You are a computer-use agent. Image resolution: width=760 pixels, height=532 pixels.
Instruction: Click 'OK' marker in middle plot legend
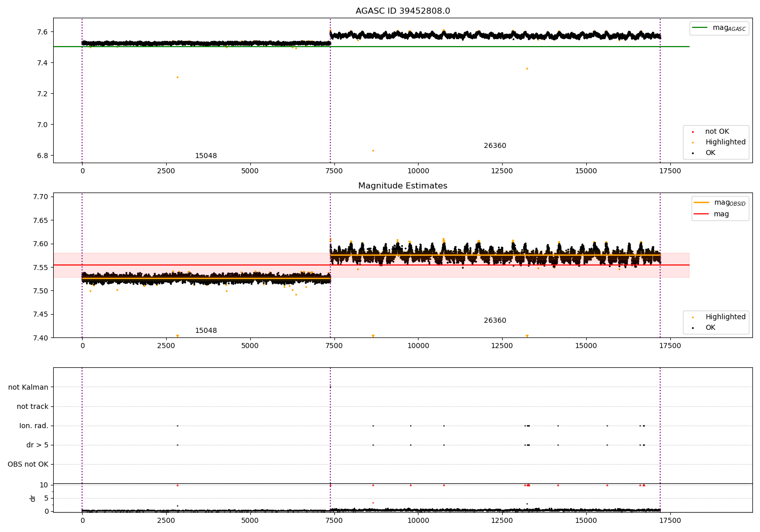(x=693, y=328)
